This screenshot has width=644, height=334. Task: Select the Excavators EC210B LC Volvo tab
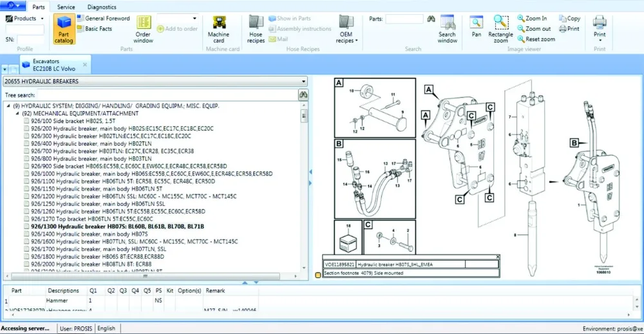[54, 65]
